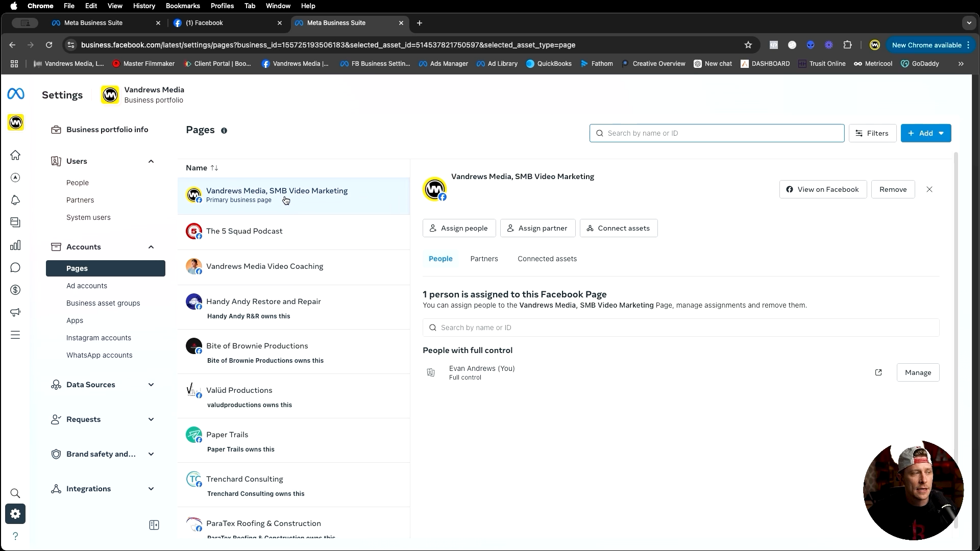Open a new browser tab
The height and width of the screenshot is (551, 980).
point(420,23)
